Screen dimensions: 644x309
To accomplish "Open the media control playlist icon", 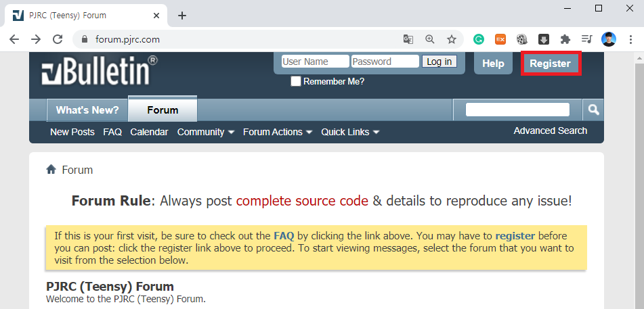I will [x=587, y=39].
